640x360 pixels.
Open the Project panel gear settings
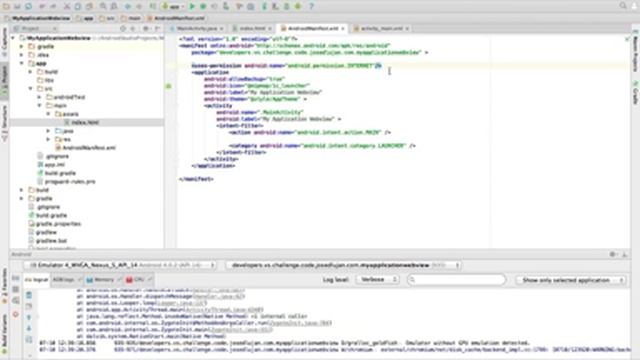[146, 29]
